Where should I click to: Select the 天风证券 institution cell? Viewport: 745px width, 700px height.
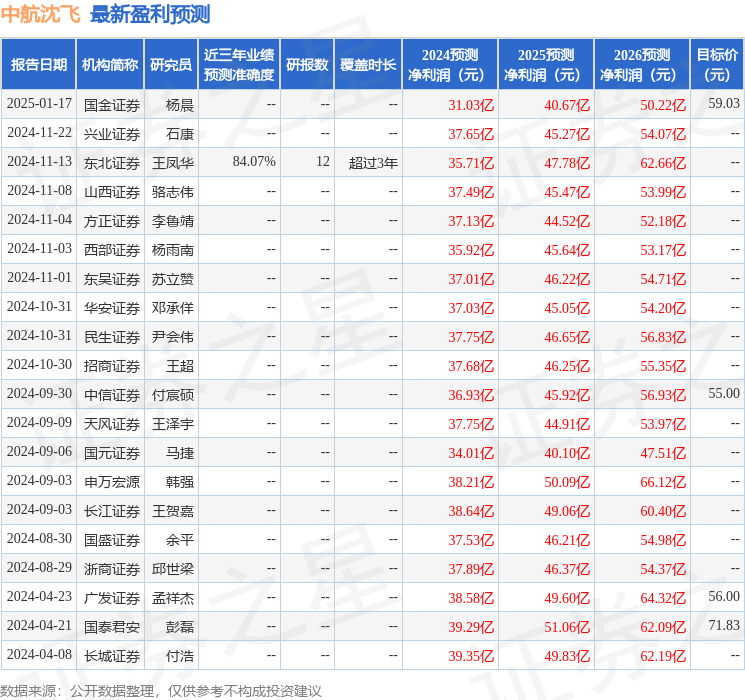(110, 423)
